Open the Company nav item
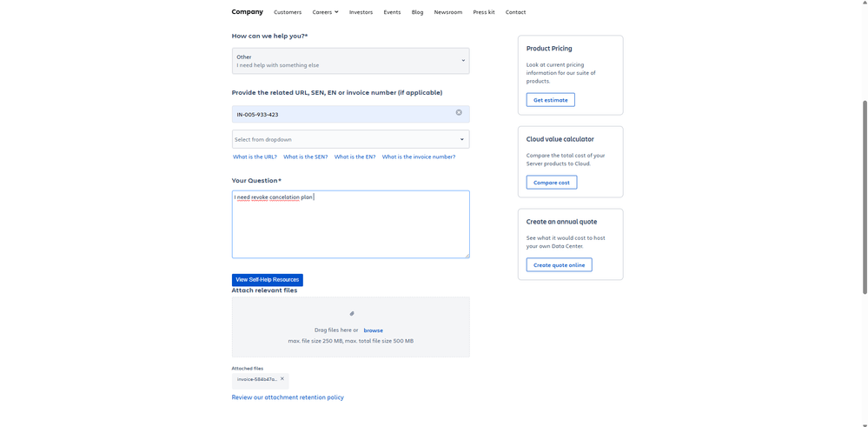Image resolution: width=868 pixels, height=427 pixels. (247, 11)
